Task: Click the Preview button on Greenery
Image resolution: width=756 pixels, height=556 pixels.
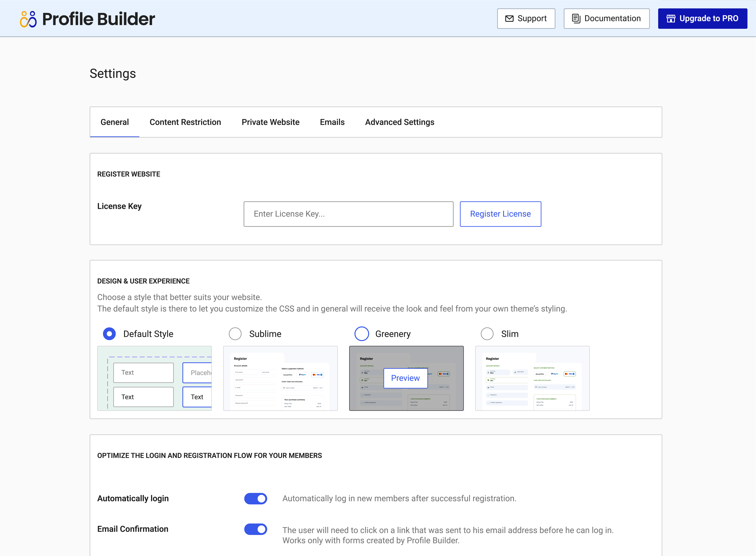Action: [406, 378]
